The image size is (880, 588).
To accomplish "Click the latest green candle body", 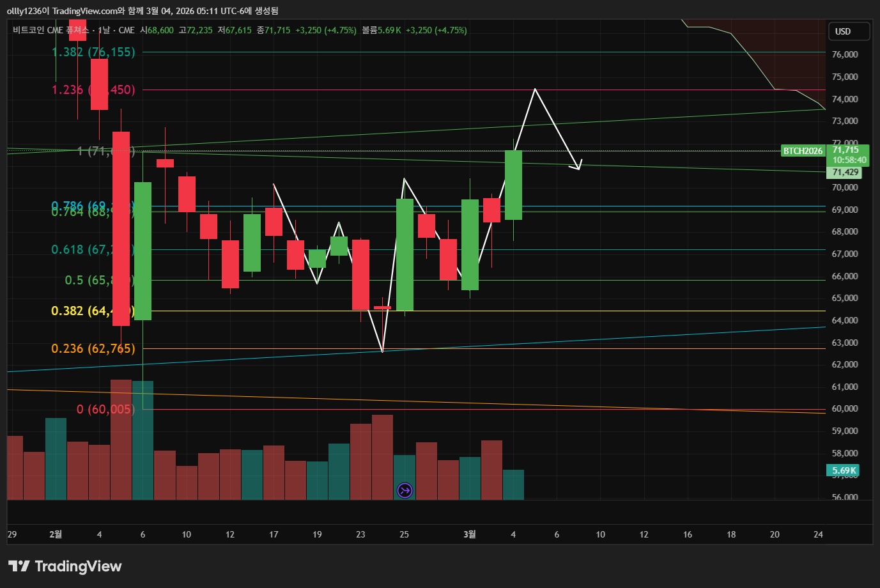I will coord(513,185).
